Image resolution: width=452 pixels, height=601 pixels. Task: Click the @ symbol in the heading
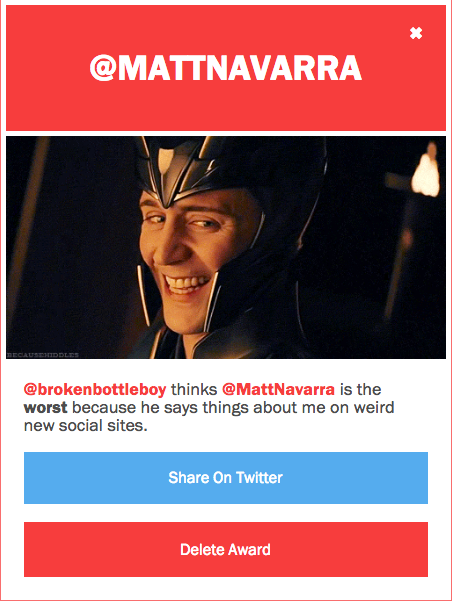point(103,68)
